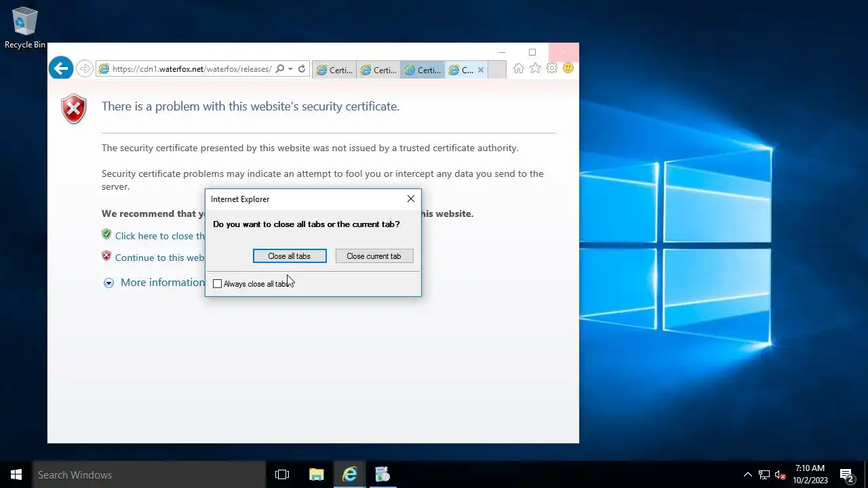868x488 pixels.
Task: Close the active tab with its X
Action: (481, 70)
